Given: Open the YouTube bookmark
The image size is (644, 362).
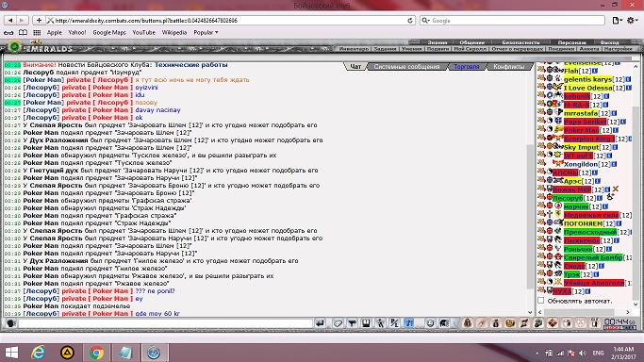Looking at the screenshot, I should (143, 32).
